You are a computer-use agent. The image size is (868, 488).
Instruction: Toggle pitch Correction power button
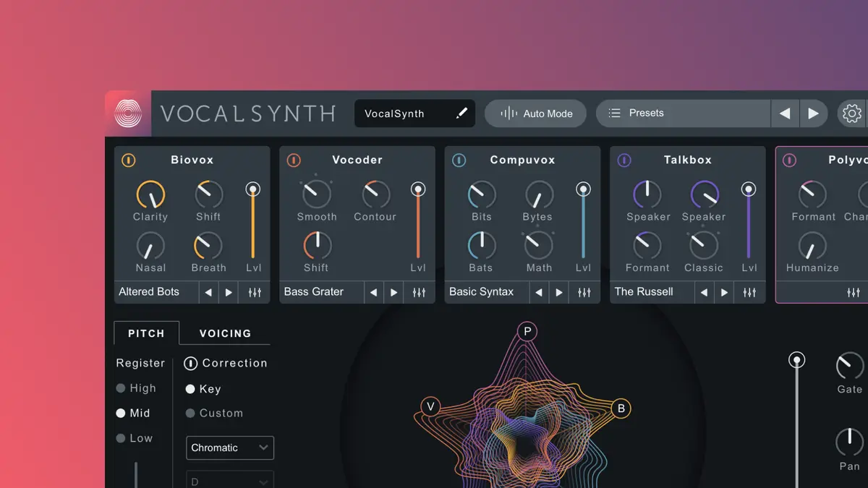click(190, 363)
